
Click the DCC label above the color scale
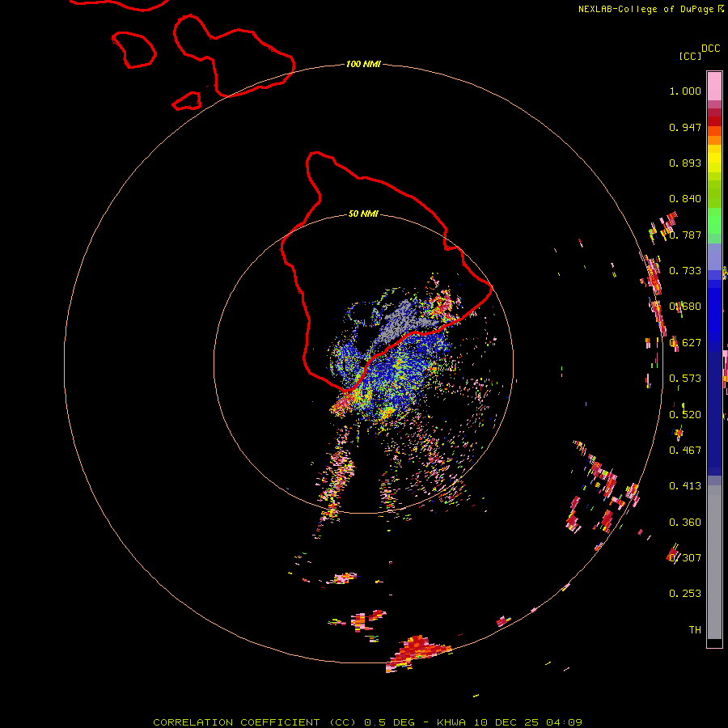point(710,49)
